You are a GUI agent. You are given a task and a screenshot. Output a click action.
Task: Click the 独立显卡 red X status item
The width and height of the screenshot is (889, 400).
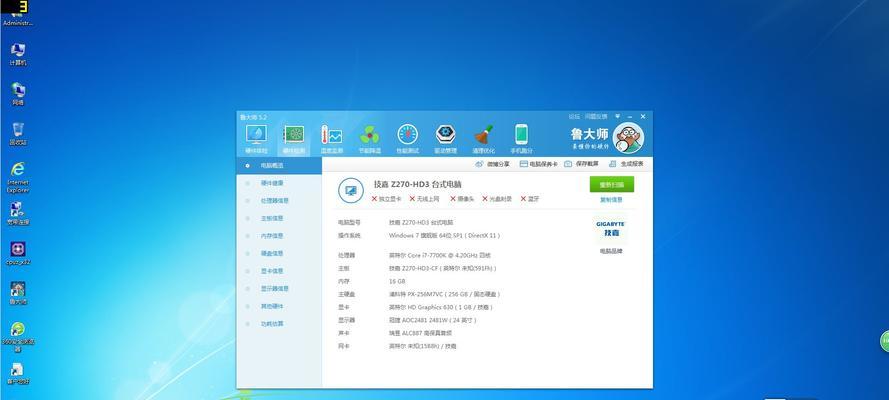[x=386, y=199]
